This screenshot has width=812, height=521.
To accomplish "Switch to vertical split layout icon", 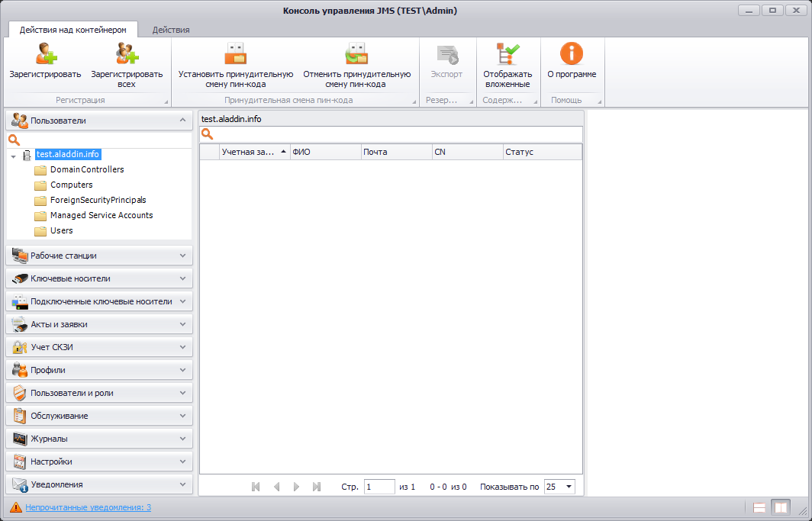I will point(781,507).
